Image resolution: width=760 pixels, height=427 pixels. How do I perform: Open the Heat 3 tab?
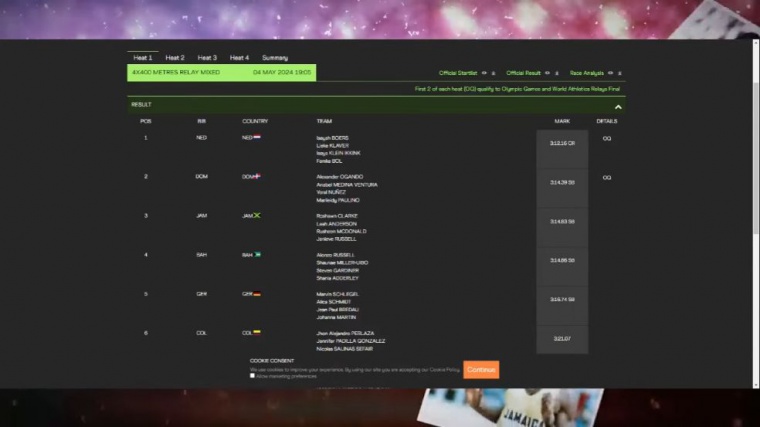pyautogui.click(x=207, y=58)
